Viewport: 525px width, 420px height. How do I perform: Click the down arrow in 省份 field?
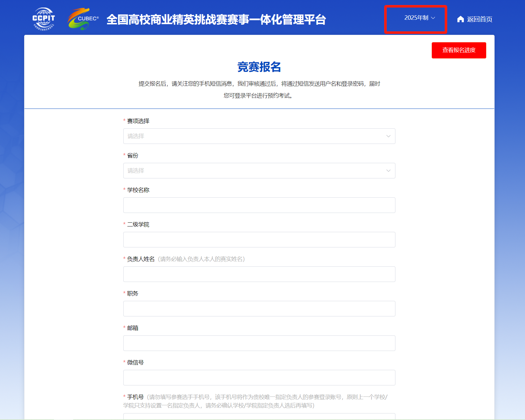pyautogui.click(x=388, y=171)
